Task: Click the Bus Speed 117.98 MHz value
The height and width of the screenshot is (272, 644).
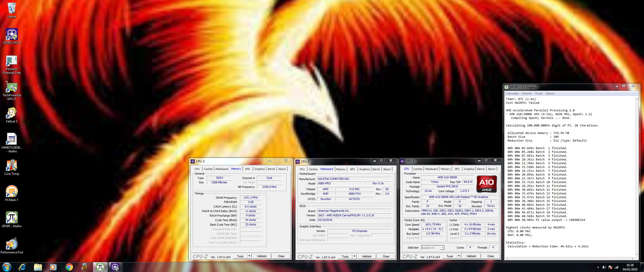Action: pyautogui.click(x=433, y=234)
